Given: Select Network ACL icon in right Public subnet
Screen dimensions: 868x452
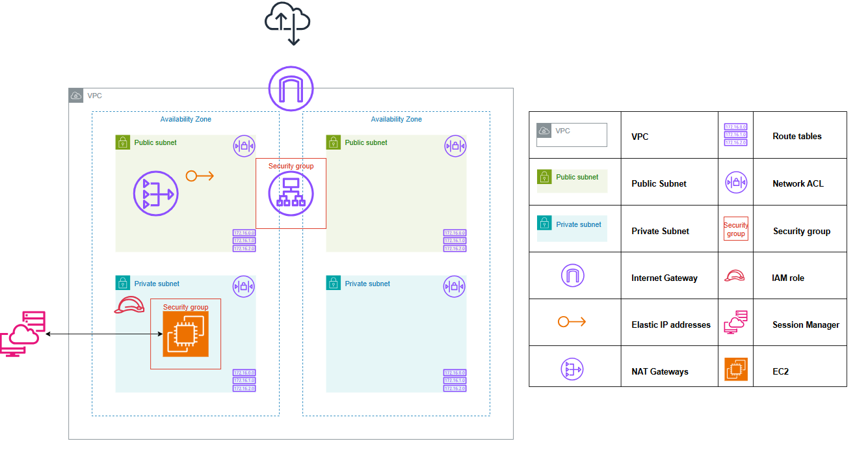Looking at the screenshot, I should click(x=455, y=146).
